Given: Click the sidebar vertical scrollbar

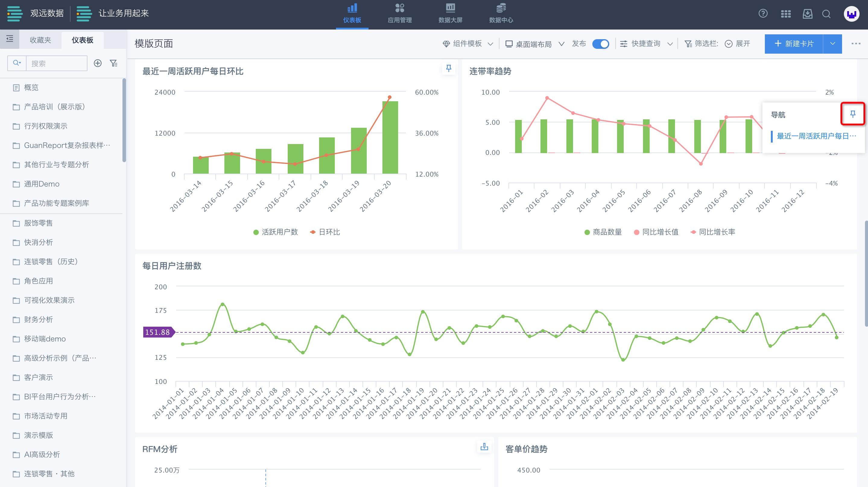Looking at the screenshot, I should click(x=124, y=120).
